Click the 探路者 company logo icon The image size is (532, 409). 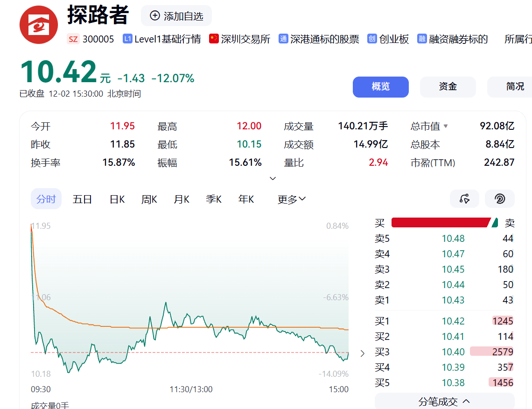[x=39, y=25]
